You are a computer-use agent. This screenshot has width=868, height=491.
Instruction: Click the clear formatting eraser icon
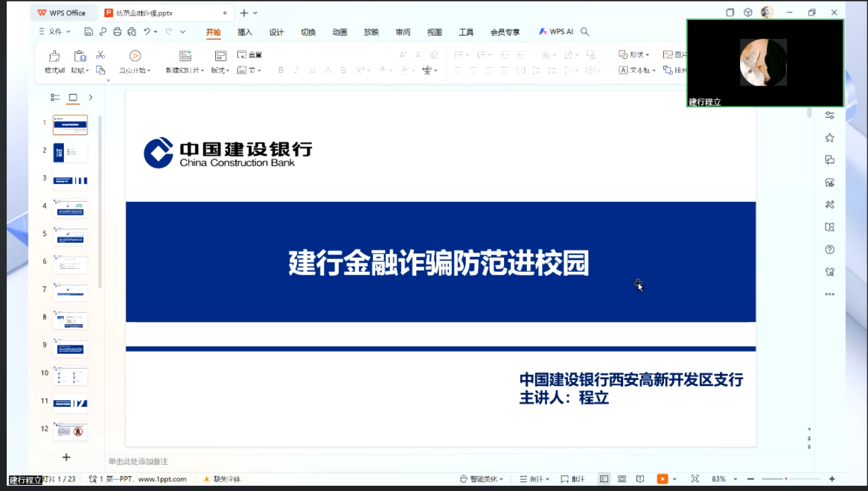click(x=434, y=54)
